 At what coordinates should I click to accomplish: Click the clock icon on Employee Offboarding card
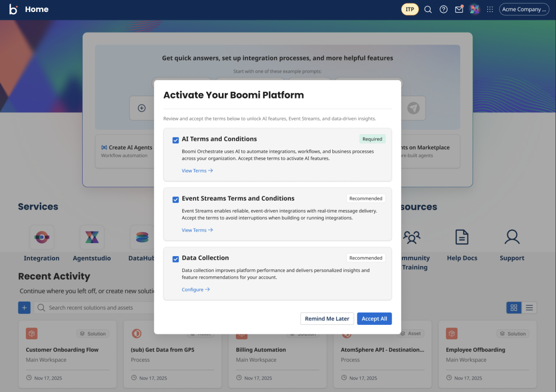tap(449, 378)
